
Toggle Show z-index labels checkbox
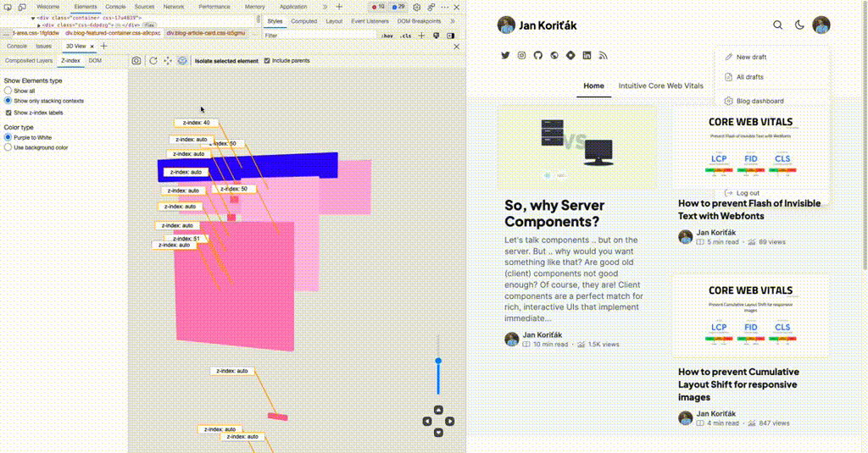(8, 113)
